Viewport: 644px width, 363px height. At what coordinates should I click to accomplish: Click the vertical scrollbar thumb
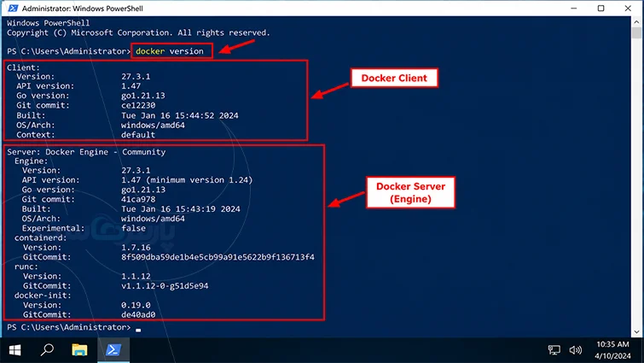[x=636, y=33]
